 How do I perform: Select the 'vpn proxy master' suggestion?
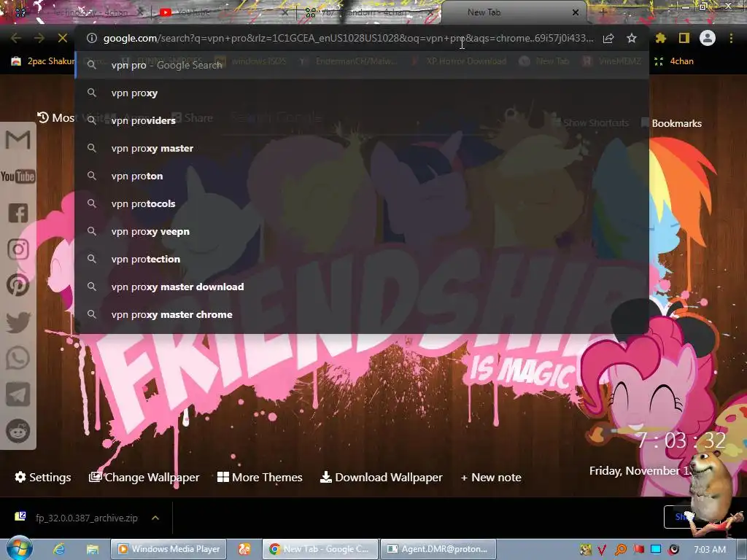point(362,148)
